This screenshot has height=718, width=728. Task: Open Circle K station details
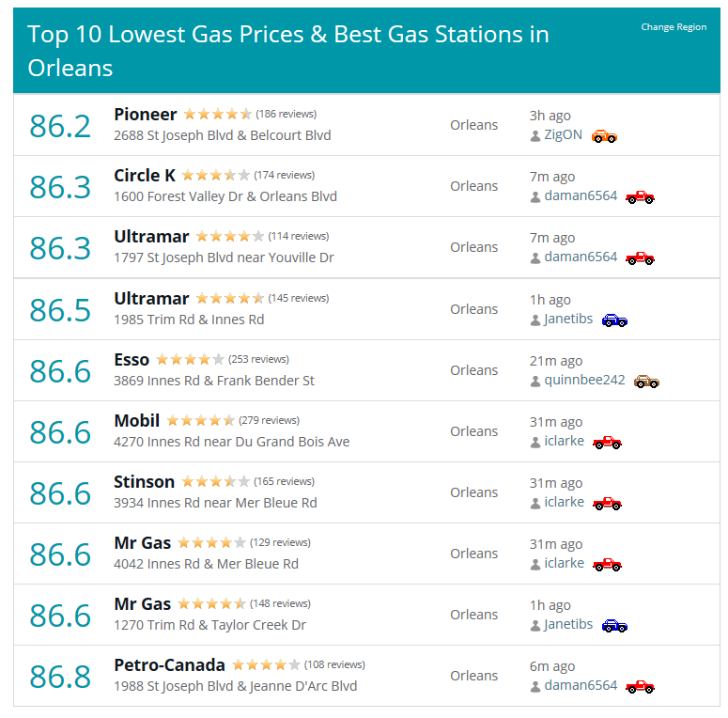coord(145,176)
